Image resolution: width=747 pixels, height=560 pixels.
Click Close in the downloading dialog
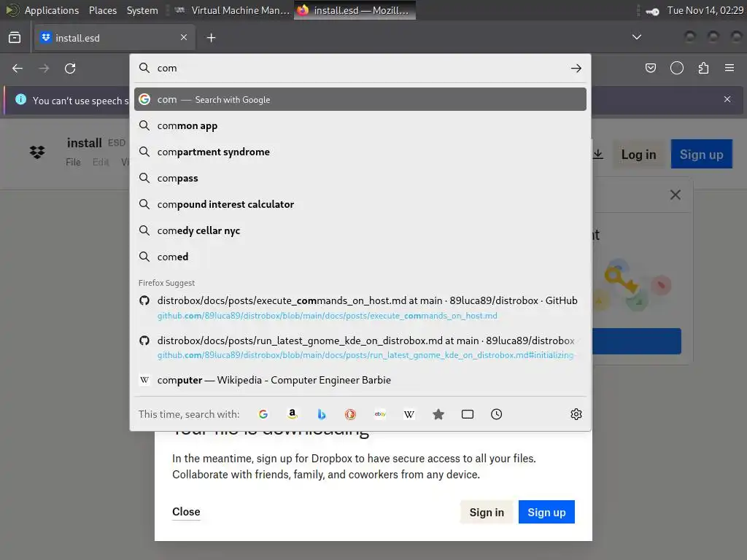click(186, 512)
